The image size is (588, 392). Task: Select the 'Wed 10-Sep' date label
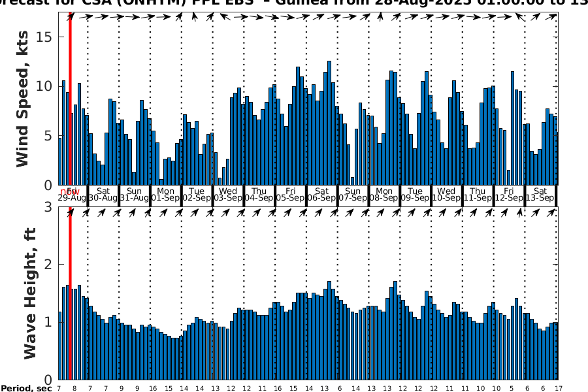point(446,194)
